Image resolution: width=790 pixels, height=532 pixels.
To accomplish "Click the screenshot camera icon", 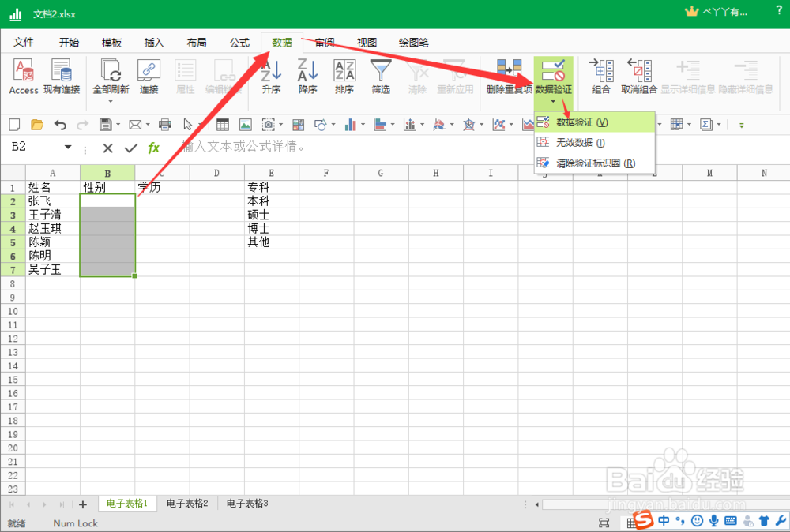I will [x=268, y=125].
